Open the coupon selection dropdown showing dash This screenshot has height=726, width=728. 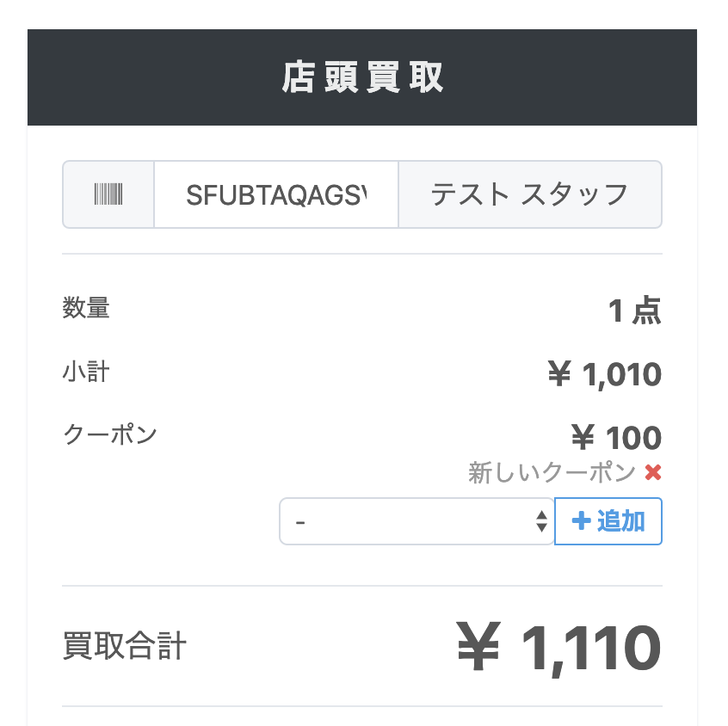click(x=417, y=521)
